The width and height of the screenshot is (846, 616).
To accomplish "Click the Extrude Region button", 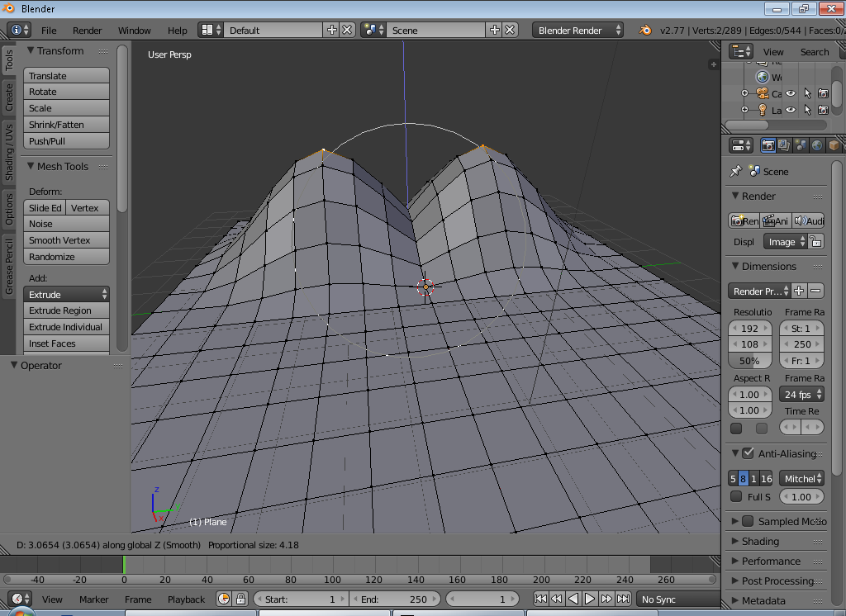I will [x=66, y=310].
